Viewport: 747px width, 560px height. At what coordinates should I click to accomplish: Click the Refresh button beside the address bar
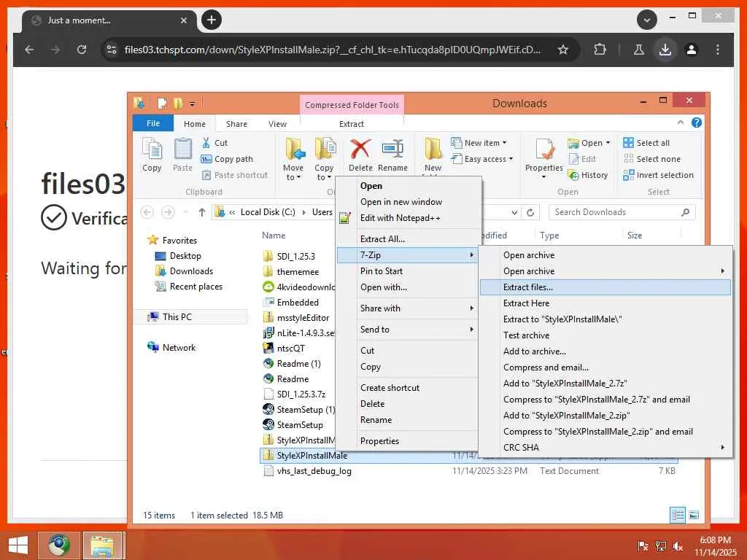coord(530,212)
